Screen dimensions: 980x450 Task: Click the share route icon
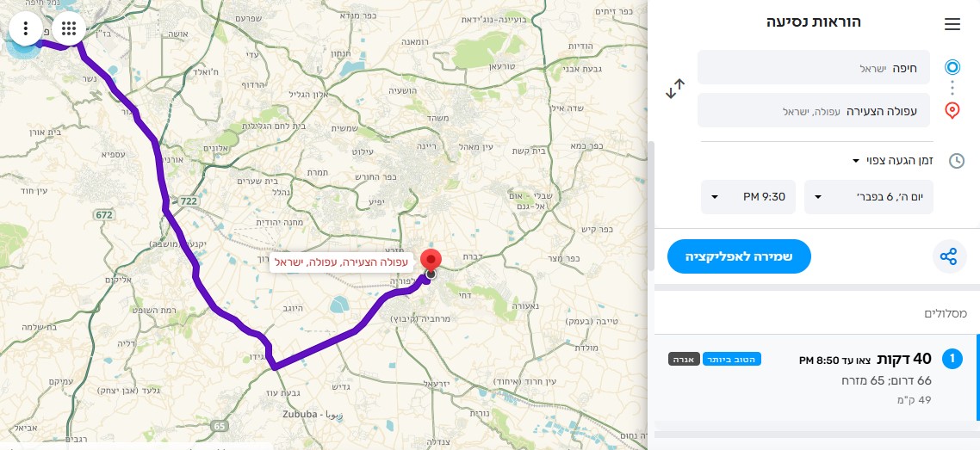point(948,256)
